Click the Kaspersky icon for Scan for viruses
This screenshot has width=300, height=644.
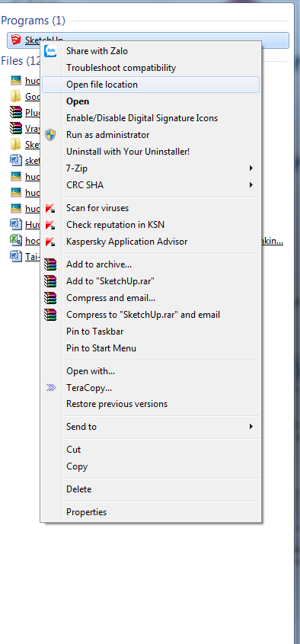coord(50,208)
